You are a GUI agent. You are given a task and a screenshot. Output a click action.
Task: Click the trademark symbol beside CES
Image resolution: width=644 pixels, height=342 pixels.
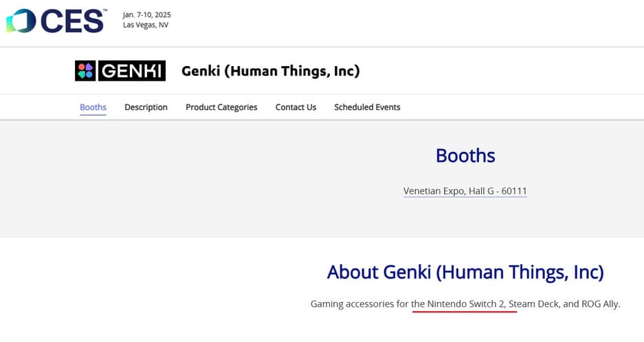pyautogui.click(x=105, y=11)
